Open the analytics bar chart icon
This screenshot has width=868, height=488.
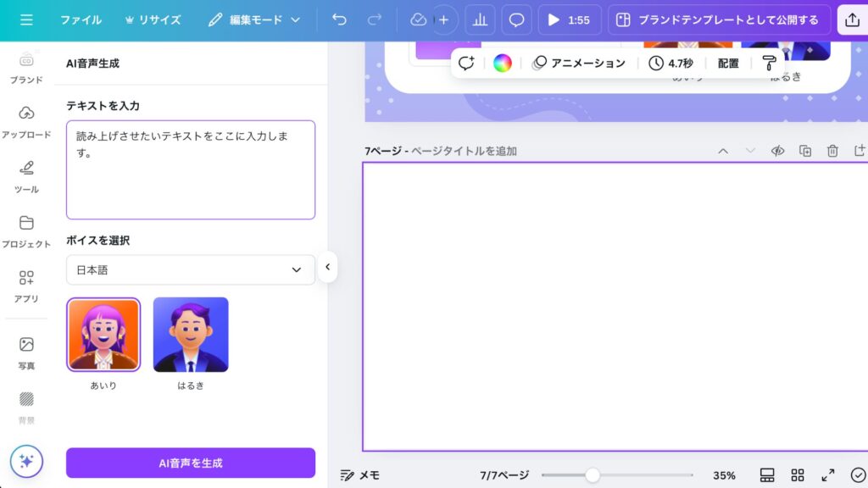point(480,20)
